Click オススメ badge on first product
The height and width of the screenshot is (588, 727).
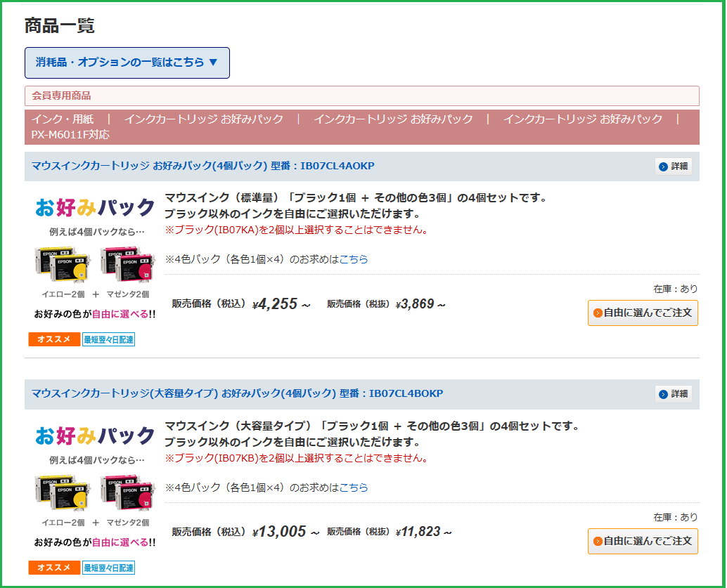[53, 339]
